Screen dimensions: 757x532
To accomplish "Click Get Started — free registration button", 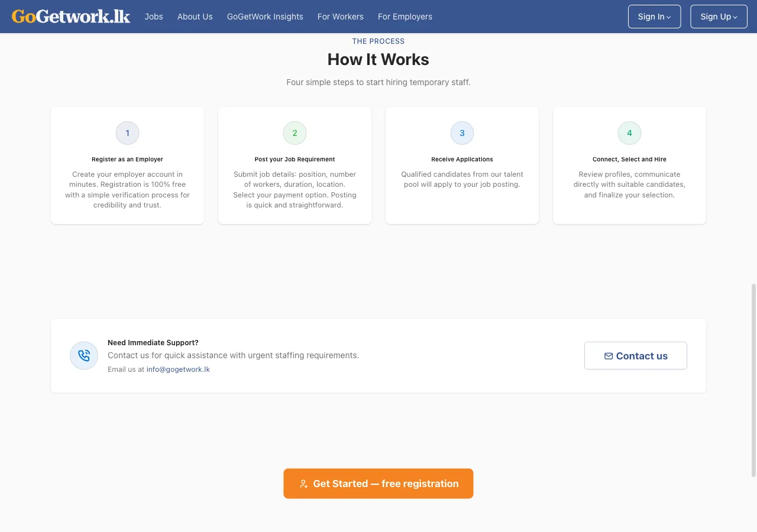I will pos(378,484).
